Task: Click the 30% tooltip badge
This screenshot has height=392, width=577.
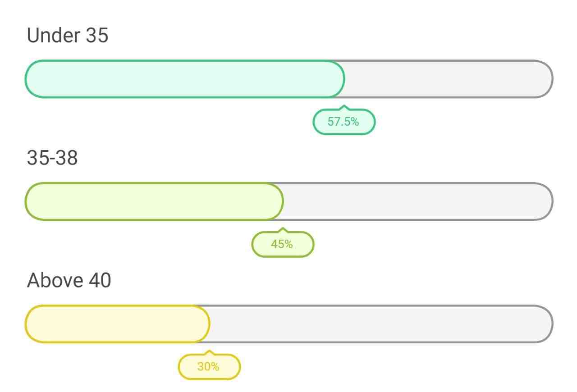Action: tap(209, 367)
